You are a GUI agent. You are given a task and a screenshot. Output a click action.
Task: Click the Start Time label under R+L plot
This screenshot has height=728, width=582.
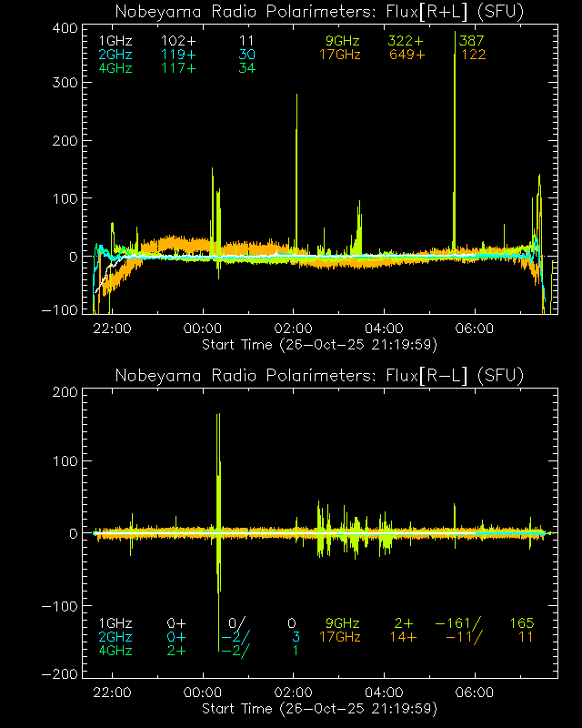[319, 345]
